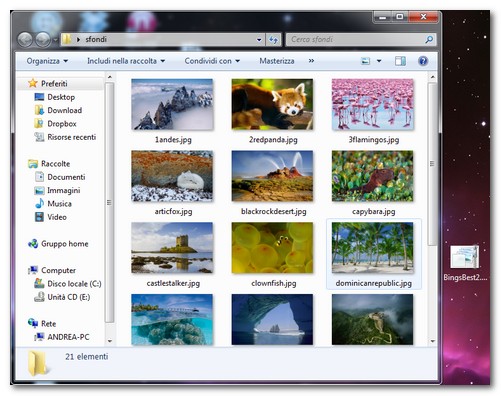Open Immagini library
Screen dimensions: 501x396
tap(64, 190)
